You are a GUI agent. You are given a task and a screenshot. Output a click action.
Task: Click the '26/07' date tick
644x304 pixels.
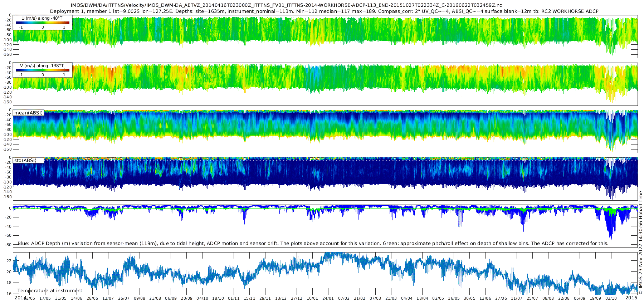[124, 299]
